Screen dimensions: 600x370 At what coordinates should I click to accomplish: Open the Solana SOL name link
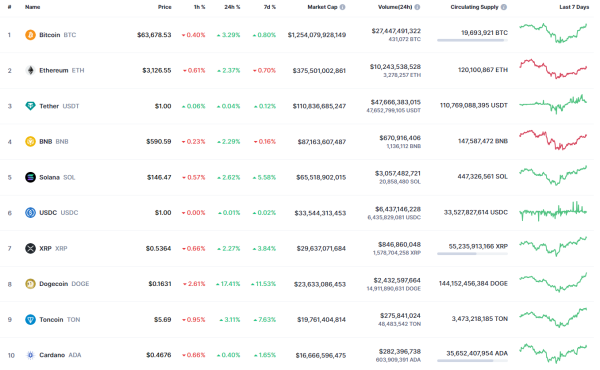pyautogui.click(x=57, y=177)
